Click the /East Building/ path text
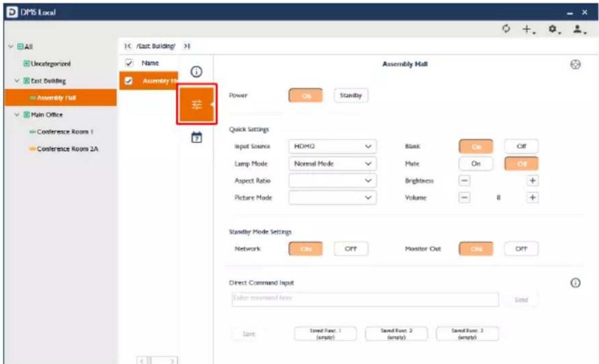Viewport: 599px width, 364px height. 156,46
